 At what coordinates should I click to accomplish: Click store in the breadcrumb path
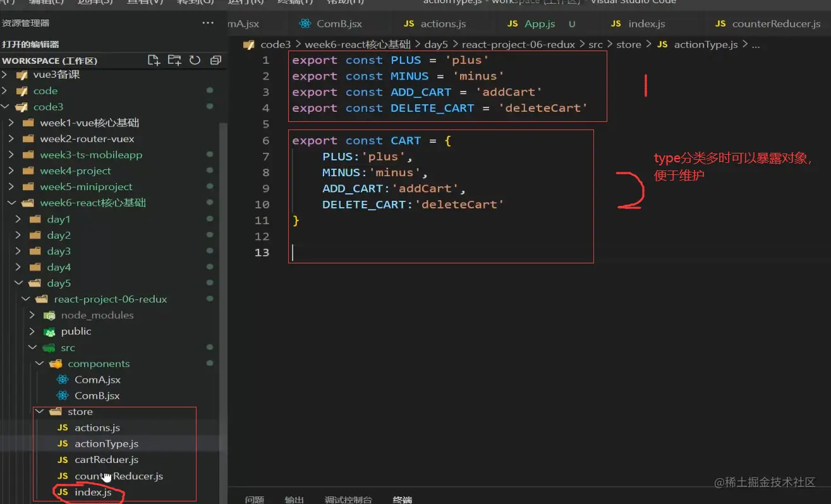click(x=629, y=45)
